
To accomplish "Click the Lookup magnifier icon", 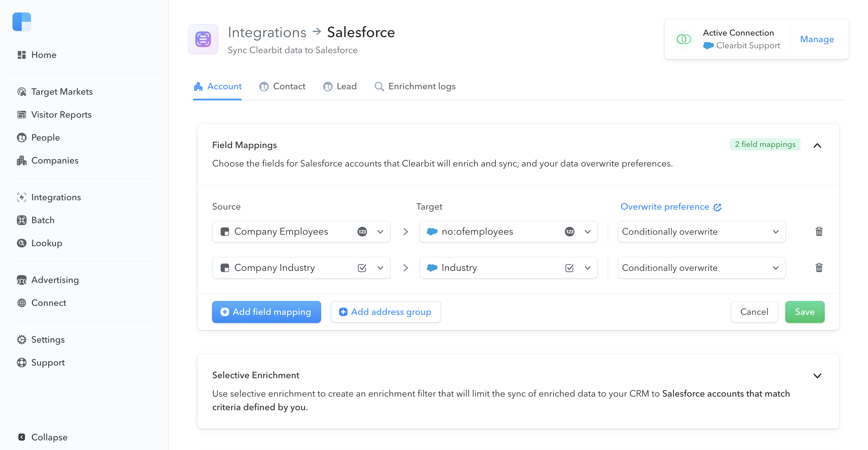I will pos(22,243).
